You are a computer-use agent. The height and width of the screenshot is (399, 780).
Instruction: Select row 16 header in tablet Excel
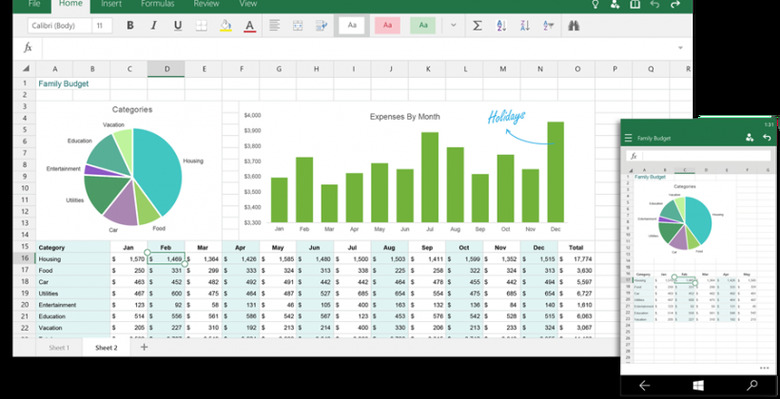tap(24, 259)
